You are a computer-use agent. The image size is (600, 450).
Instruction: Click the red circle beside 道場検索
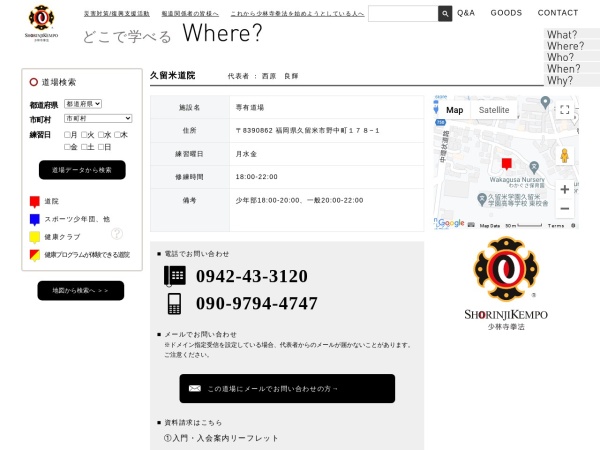coord(34,82)
